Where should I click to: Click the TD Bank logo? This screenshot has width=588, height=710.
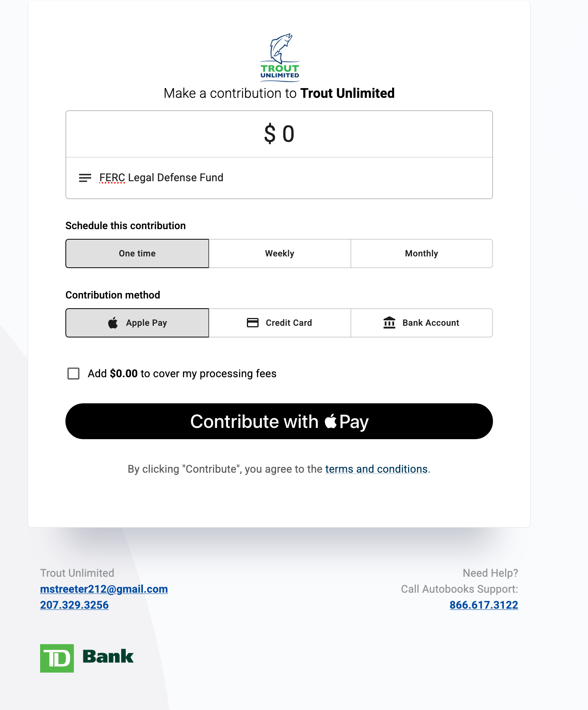pos(87,658)
